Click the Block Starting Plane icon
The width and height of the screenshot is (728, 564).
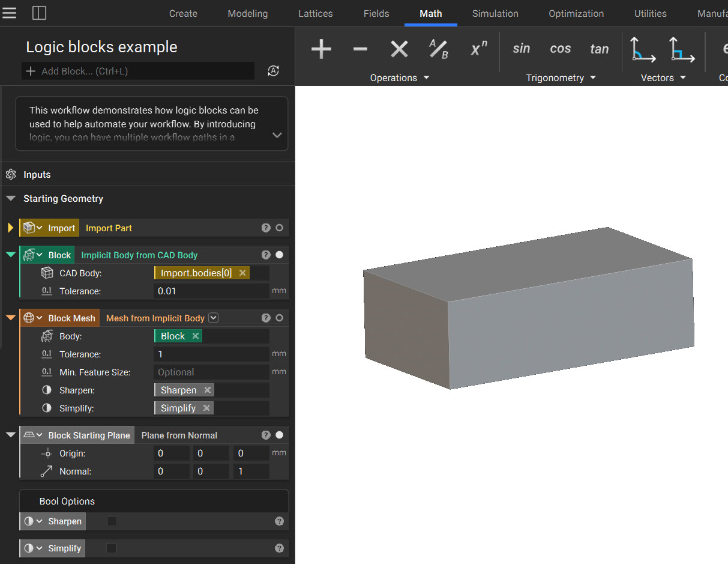(29, 435)
